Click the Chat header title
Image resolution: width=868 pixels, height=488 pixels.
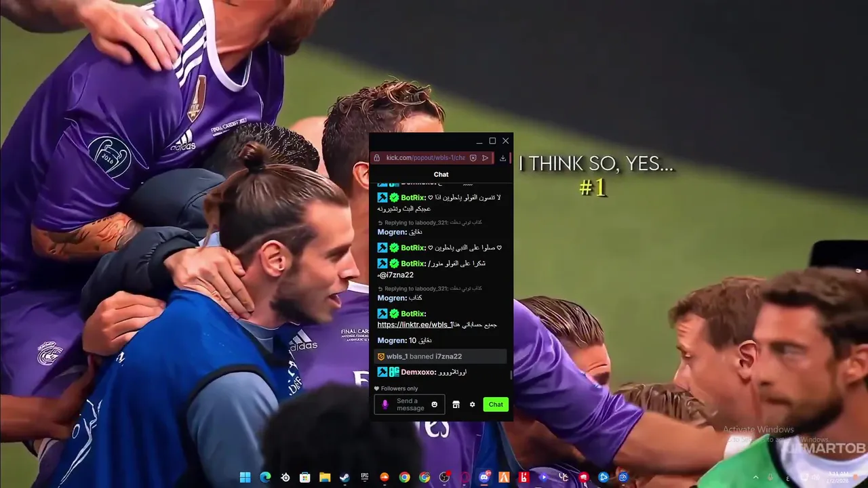[x=441, y=175]
